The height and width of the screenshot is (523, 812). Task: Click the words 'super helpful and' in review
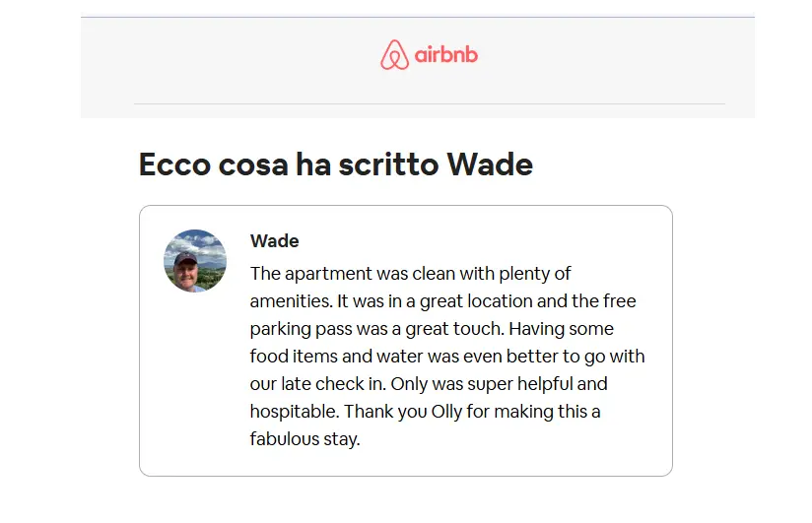pyautogui.click(x=537, y=384)
